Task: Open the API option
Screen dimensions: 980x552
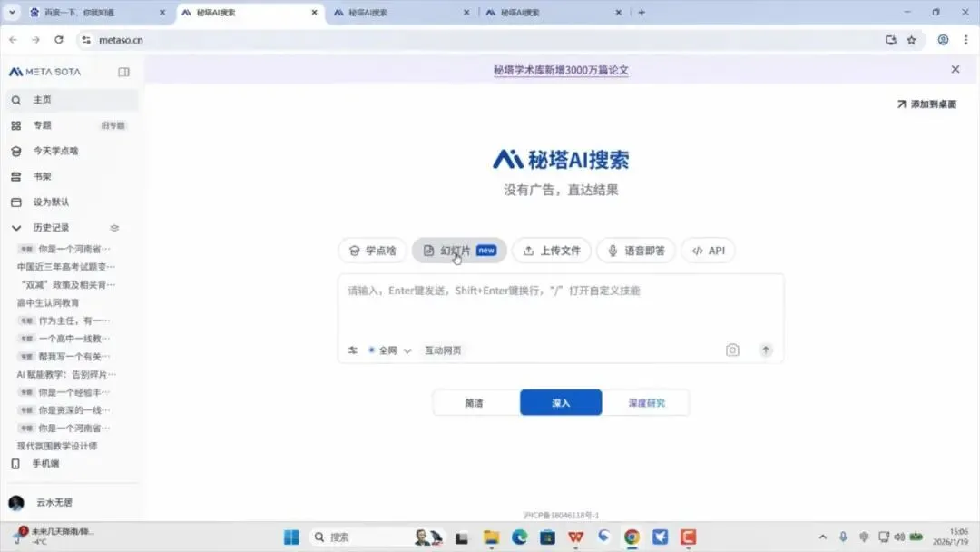Action: click(x=708, y=251)
